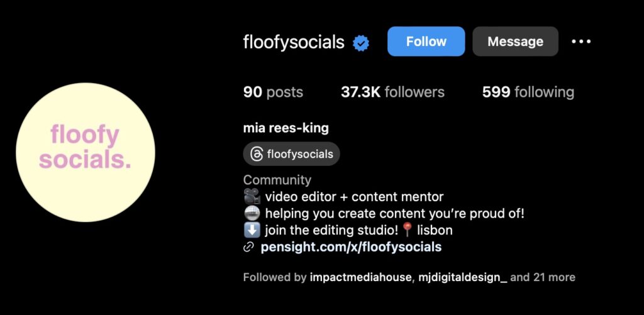Open mjdigitaldesign_ follower profile
644x315 pixels.
[462, 277]
